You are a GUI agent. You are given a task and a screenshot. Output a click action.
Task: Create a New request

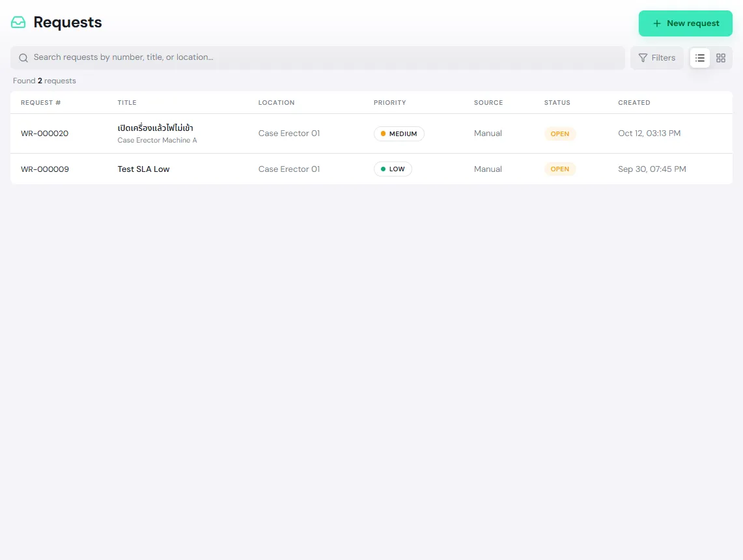[685, 23]
